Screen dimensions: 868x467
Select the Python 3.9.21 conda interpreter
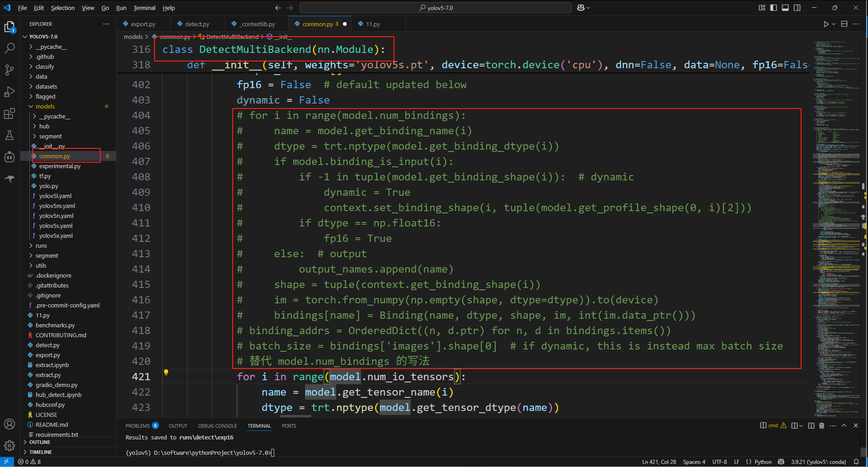tap(818, 462)
